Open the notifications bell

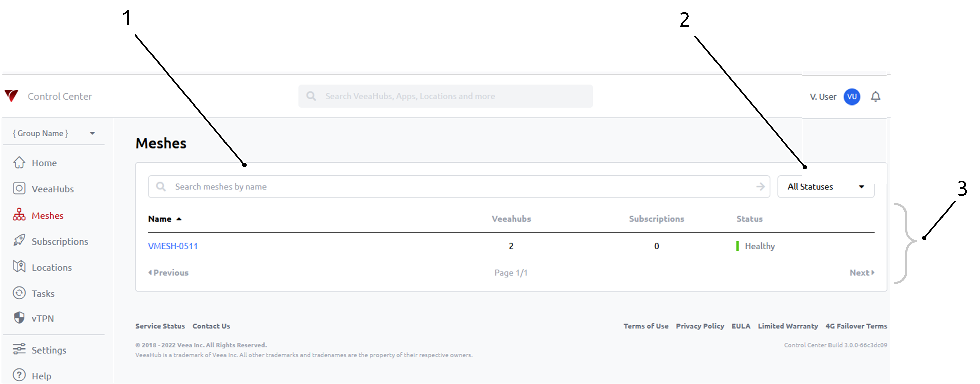[x=875, y=97]
